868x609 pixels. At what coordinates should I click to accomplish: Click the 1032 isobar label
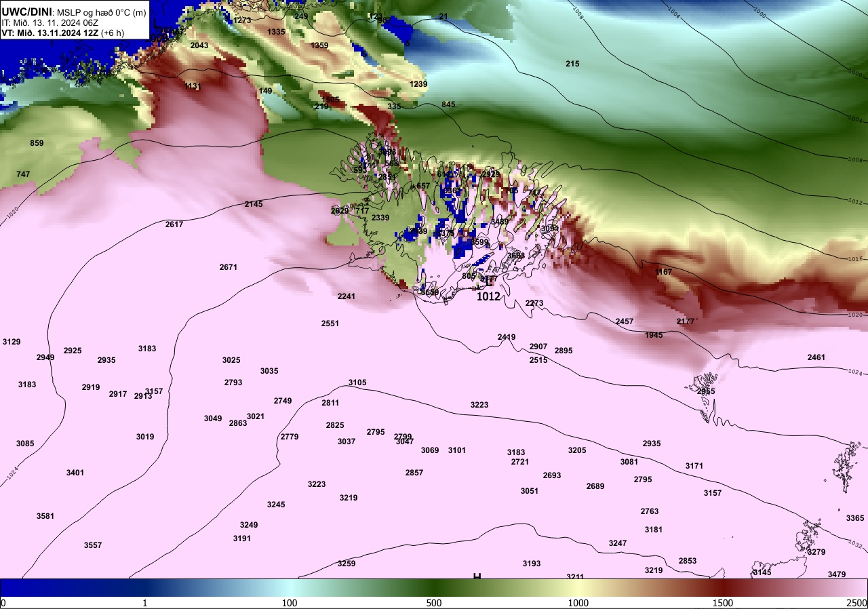(x=854, y=544)
